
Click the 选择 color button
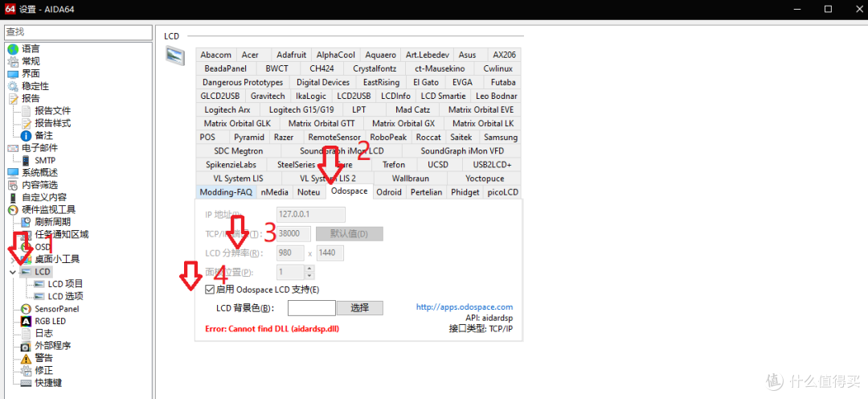360,307
